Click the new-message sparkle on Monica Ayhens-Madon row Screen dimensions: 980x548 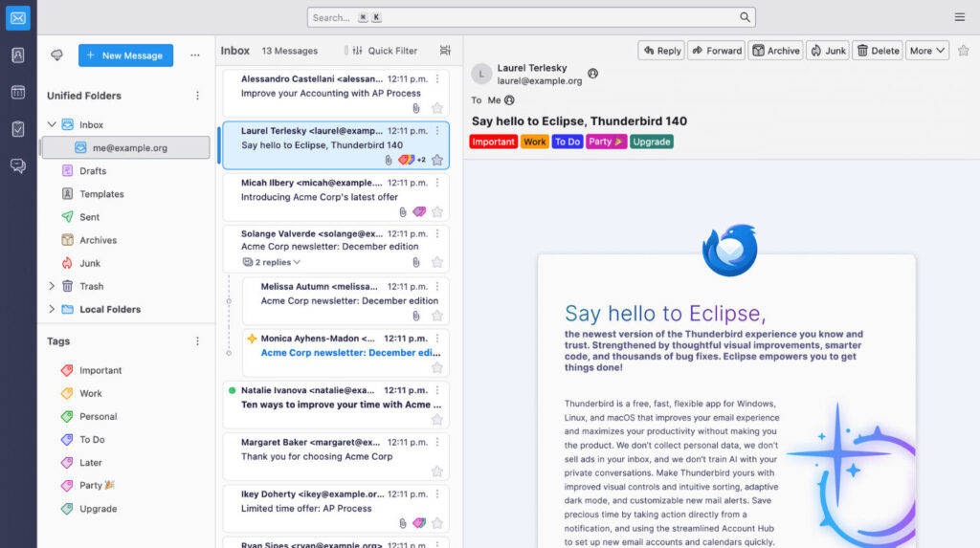tap(252, 338)
